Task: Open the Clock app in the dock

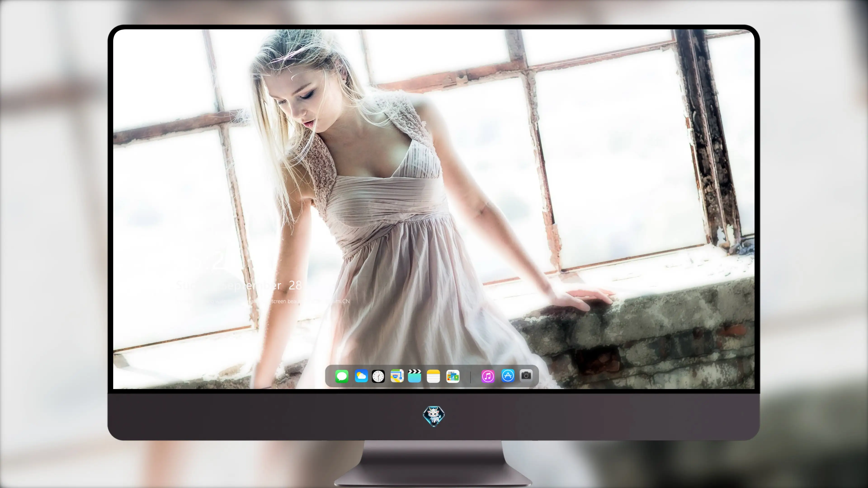Action: (378, 376)
